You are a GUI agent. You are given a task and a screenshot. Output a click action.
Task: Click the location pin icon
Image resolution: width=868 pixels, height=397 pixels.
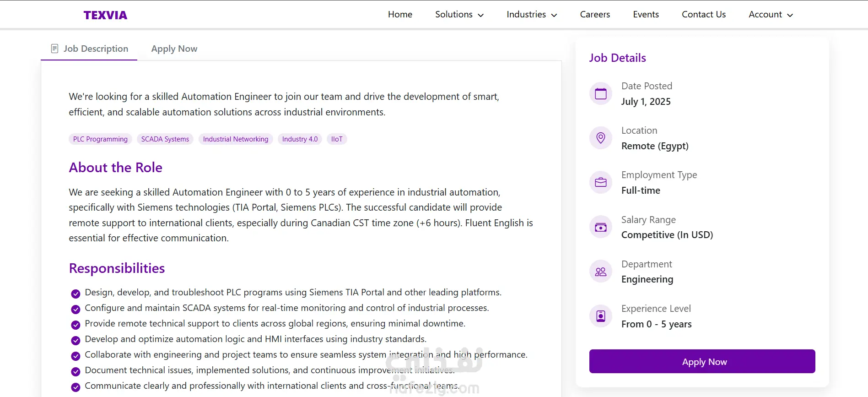[600, 138]
